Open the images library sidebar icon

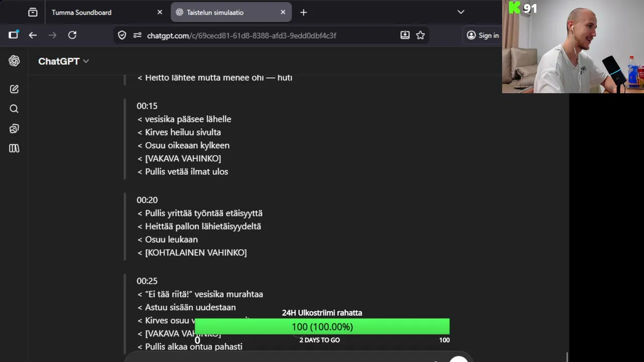14,129
